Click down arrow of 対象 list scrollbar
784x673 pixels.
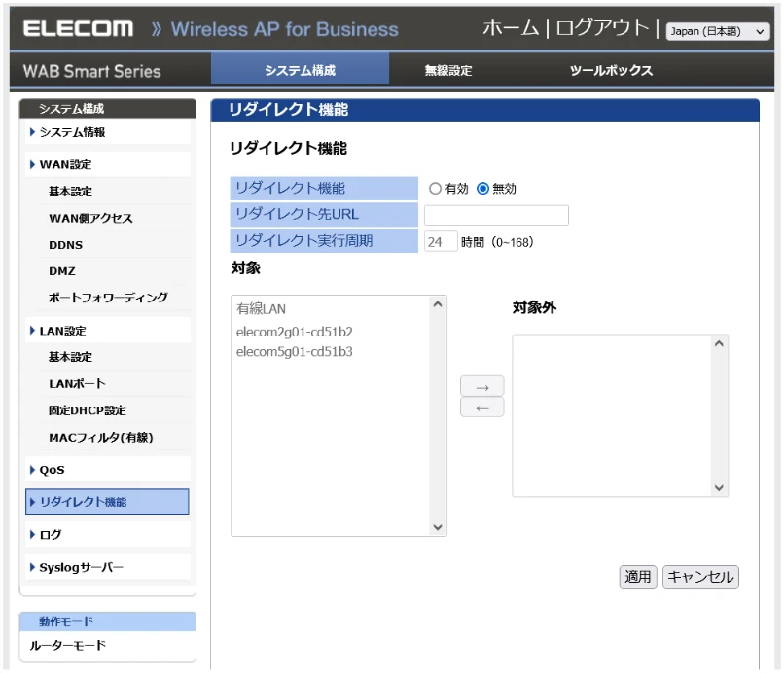[x=438, y=527]
